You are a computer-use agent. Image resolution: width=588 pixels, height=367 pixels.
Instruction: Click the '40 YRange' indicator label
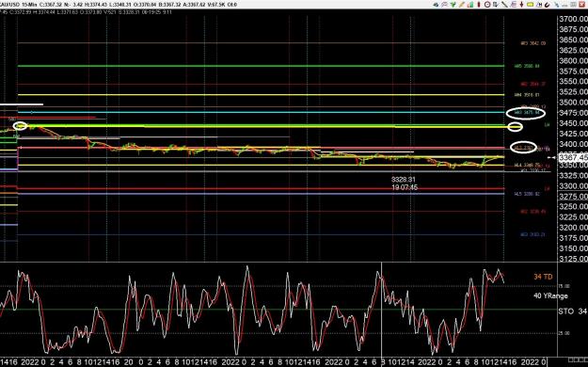tap(550, 295)
